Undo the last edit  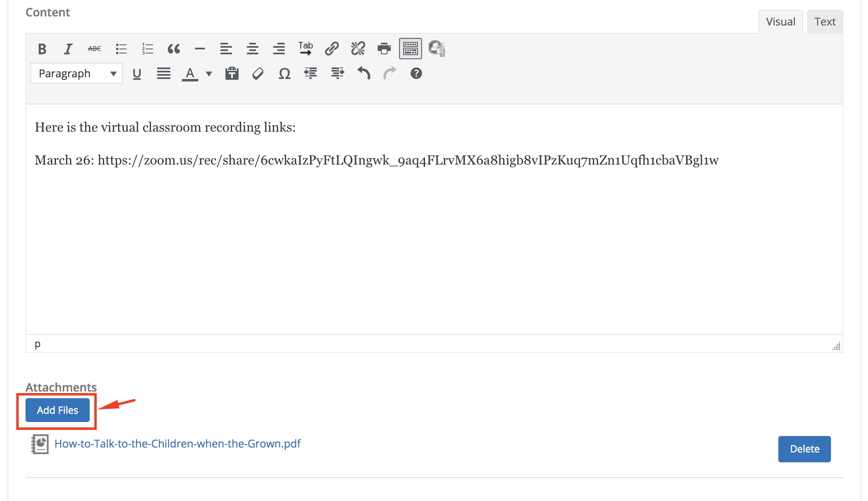coord(364,74)
